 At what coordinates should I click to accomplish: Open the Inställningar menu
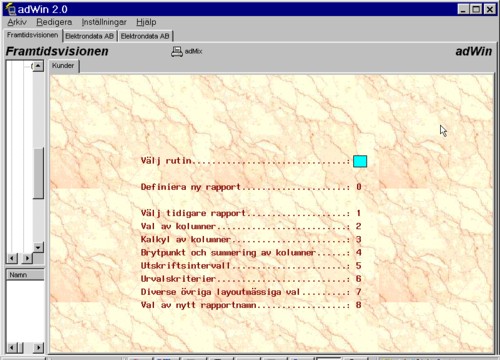click(x=104, y=22)
